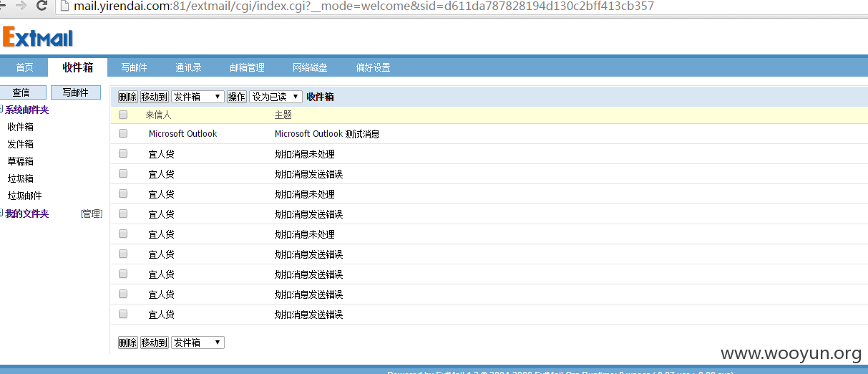This screenshot has height=374, width=868.
Task: Open the Microsoft Outlook 测试消息 mail
Action: point(327,134)
